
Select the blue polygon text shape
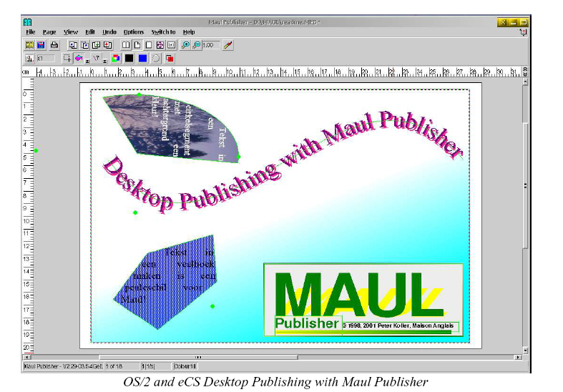(166, 282)
